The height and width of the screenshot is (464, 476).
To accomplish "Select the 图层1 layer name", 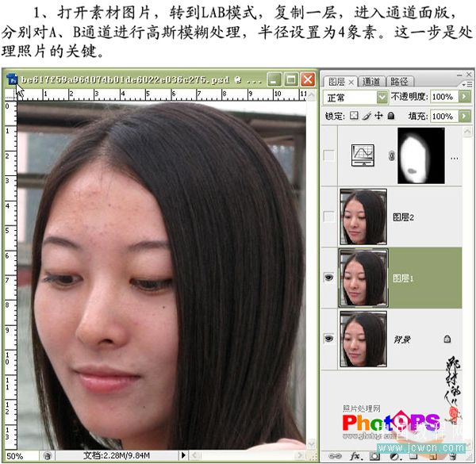I will 403,278.
